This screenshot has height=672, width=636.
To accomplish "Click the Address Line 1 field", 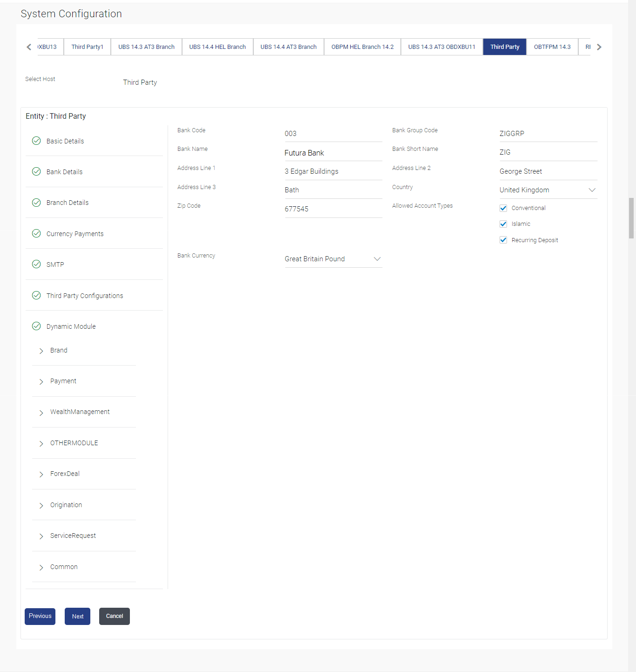I will coord(333,171).
